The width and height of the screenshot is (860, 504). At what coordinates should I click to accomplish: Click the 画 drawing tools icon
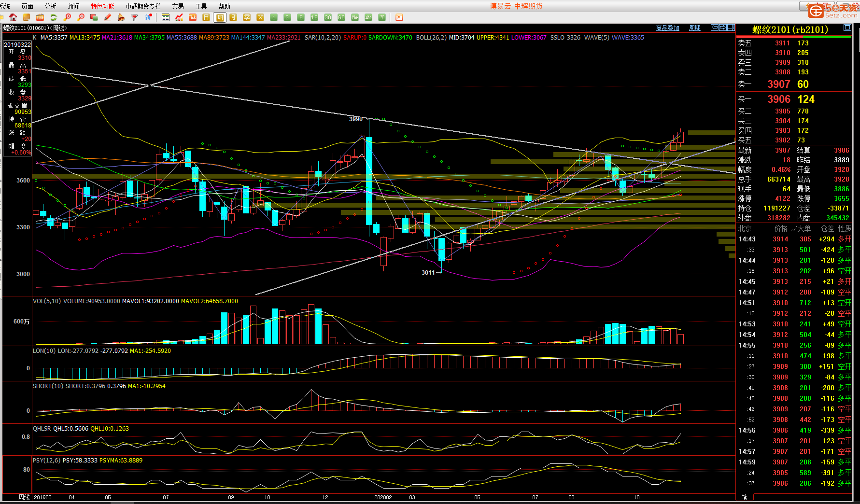coord(399,17)
